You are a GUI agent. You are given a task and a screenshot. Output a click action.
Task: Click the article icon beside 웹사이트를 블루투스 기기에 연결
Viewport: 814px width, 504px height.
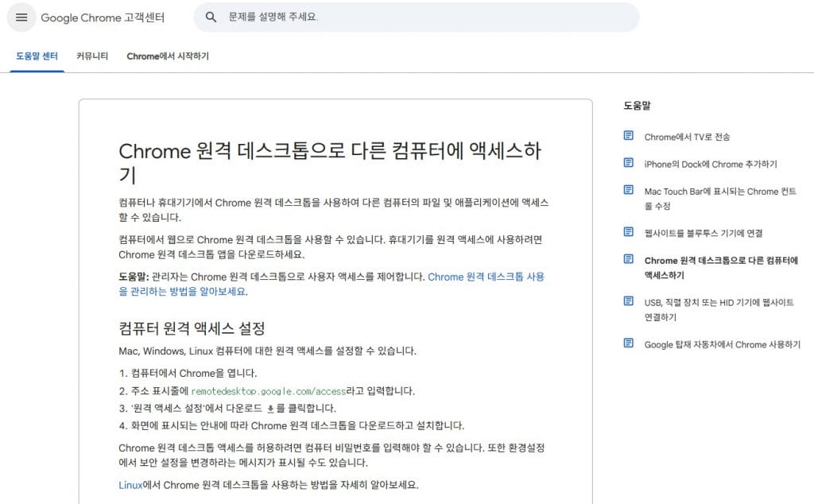pos(628,232)
